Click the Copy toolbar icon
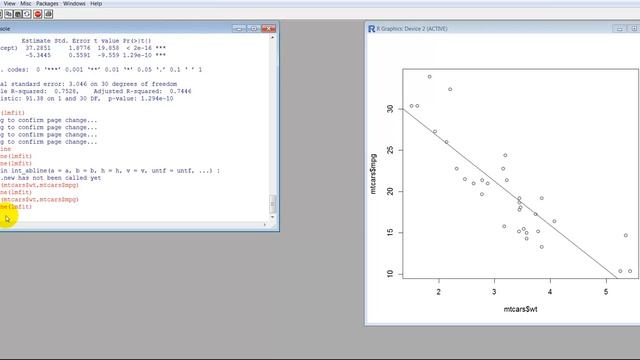The image size is (640, 360). [x=9, y=14]
